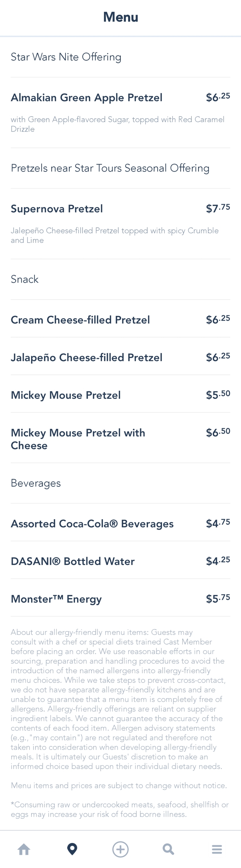
Task: Click the $5.75 Monster Energy price
Action: click(218, 599)
